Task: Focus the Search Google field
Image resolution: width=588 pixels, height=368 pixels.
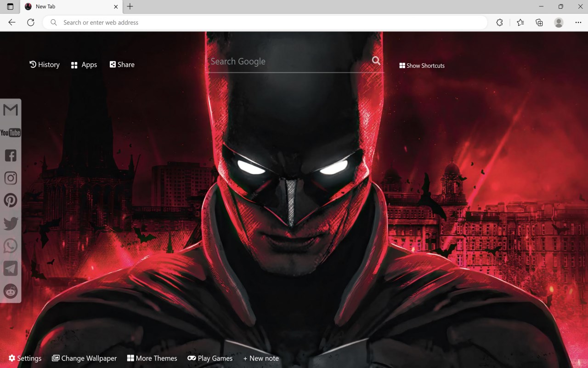Action: pos(289,62)
